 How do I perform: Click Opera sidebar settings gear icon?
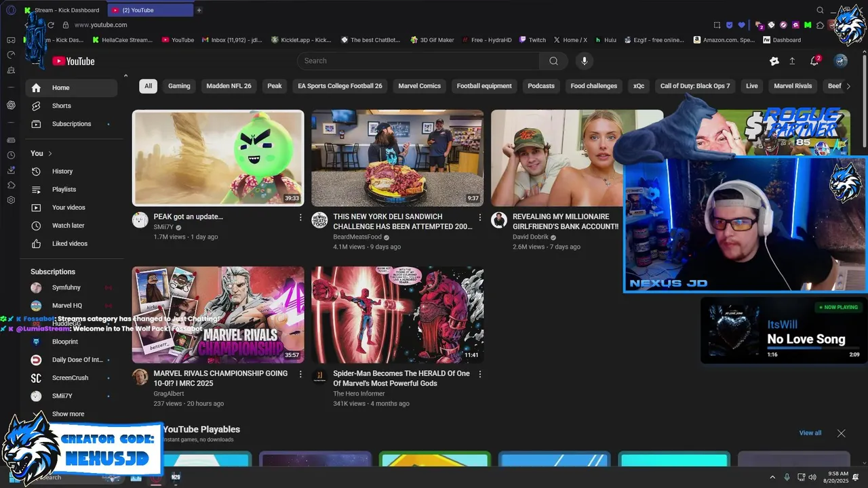[x=11, y=200]
